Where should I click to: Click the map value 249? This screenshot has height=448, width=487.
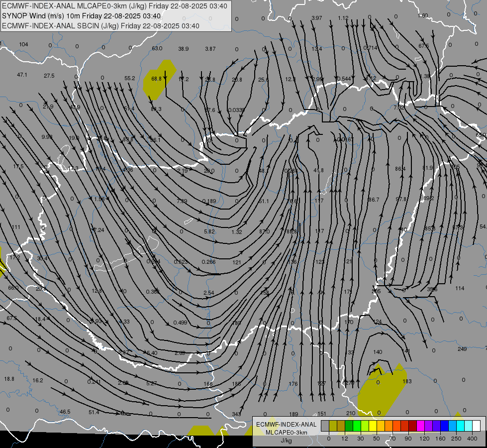tap(462, 349)
